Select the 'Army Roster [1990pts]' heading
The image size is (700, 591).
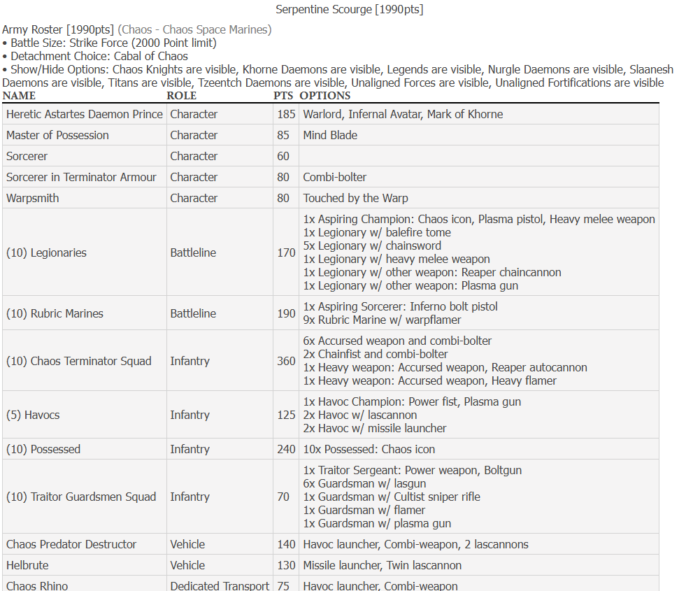pos(58,29)
